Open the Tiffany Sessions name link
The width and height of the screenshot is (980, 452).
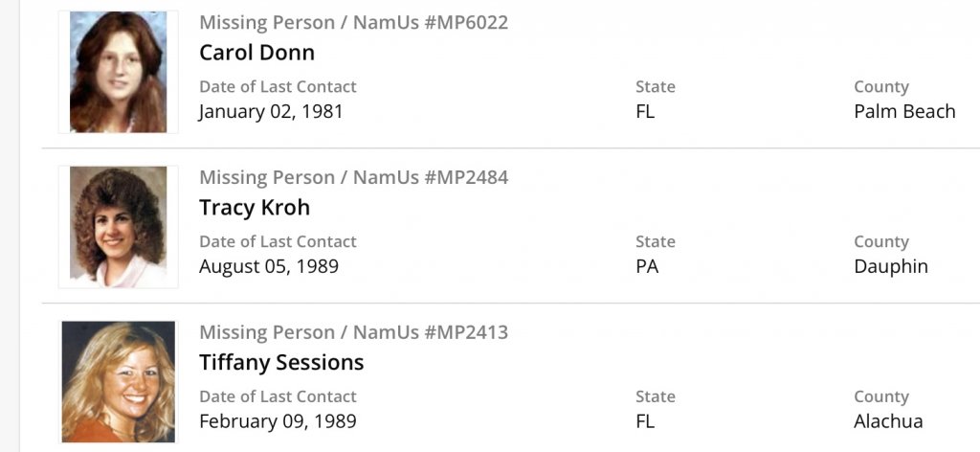(x=281, y=362)
